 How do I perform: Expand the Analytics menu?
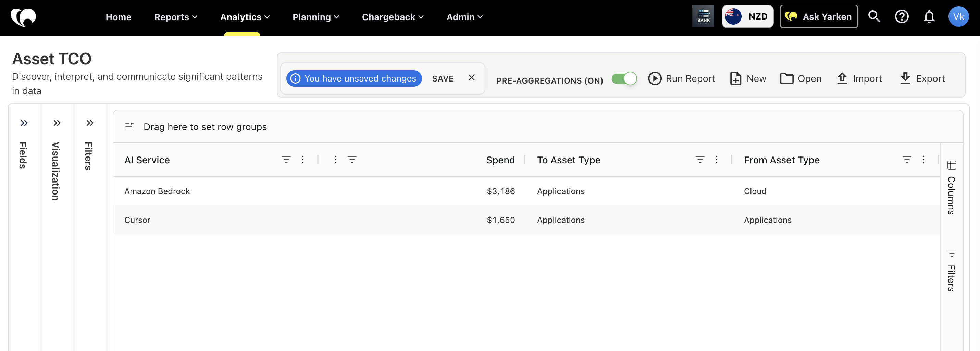tap(245, 17)
